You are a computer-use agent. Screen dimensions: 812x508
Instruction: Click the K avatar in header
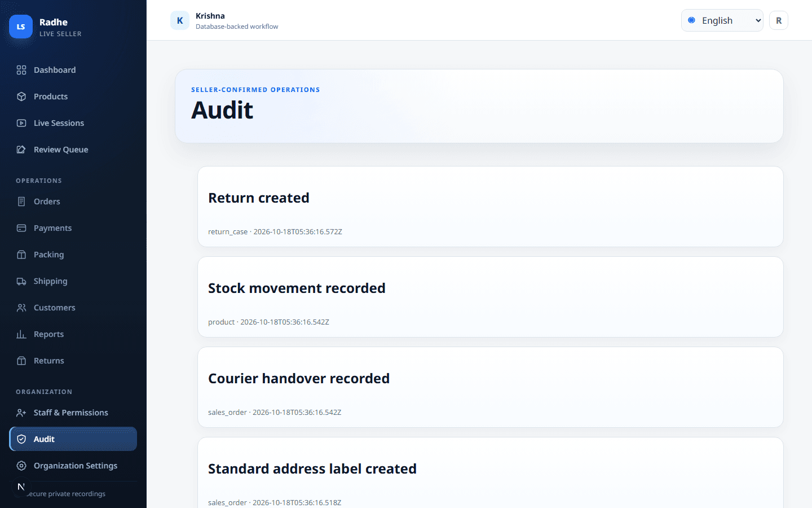click(180, 20)
